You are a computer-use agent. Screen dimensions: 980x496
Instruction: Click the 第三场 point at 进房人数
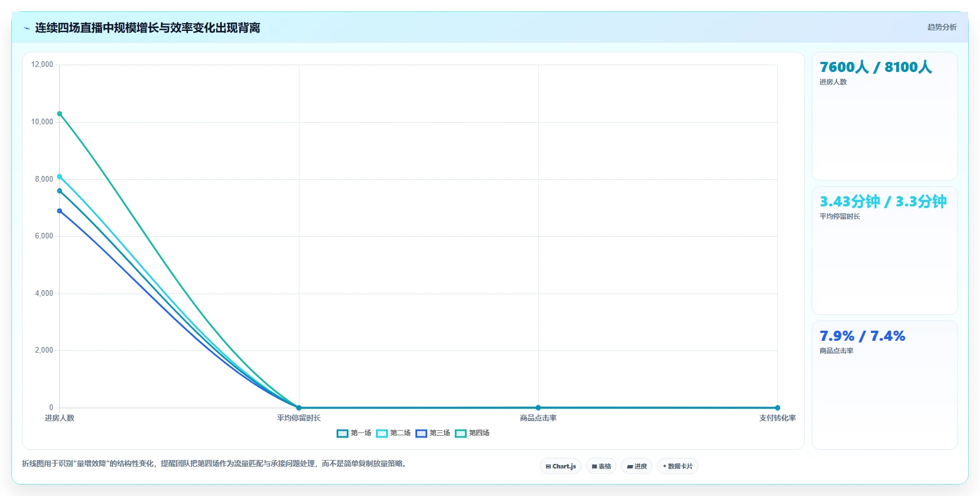click(x=60, y=211)
